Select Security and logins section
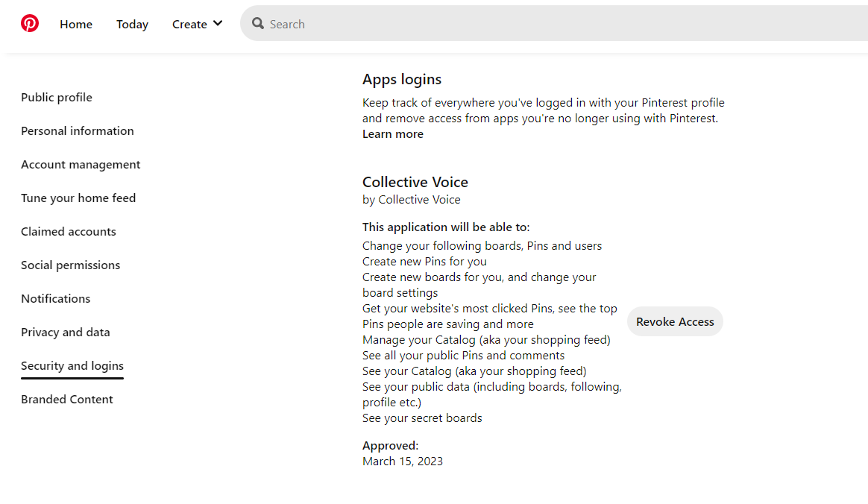Screen dimensions: 868x504 (x=72, y=366)
